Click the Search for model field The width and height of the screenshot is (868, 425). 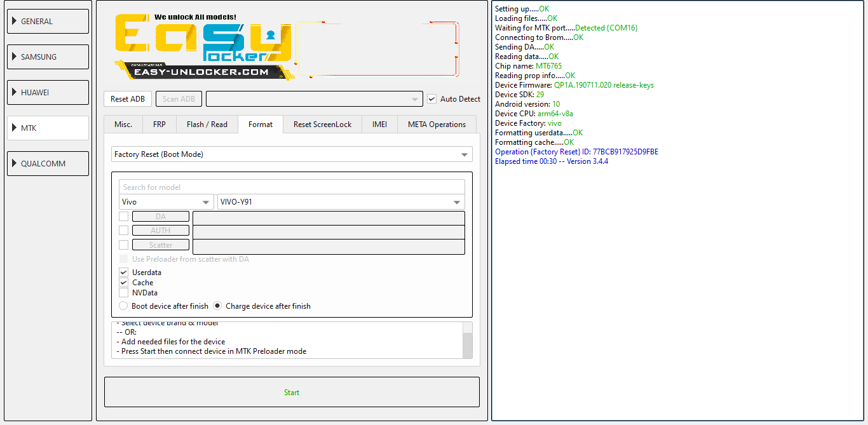(x=292, y=187)
